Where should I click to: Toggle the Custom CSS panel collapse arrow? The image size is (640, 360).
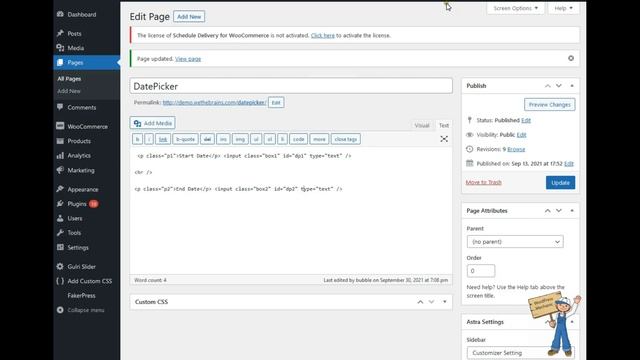pos(444,302)
